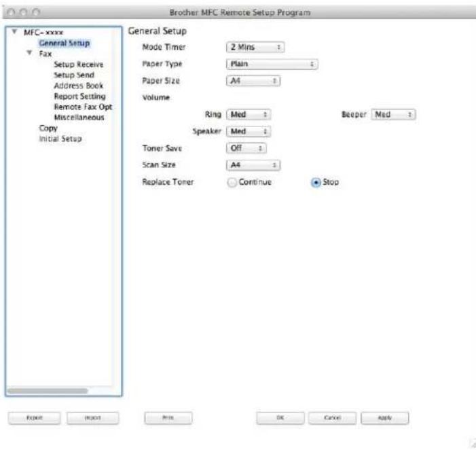Select Initial Setup in the tree

tap(60, 139)
